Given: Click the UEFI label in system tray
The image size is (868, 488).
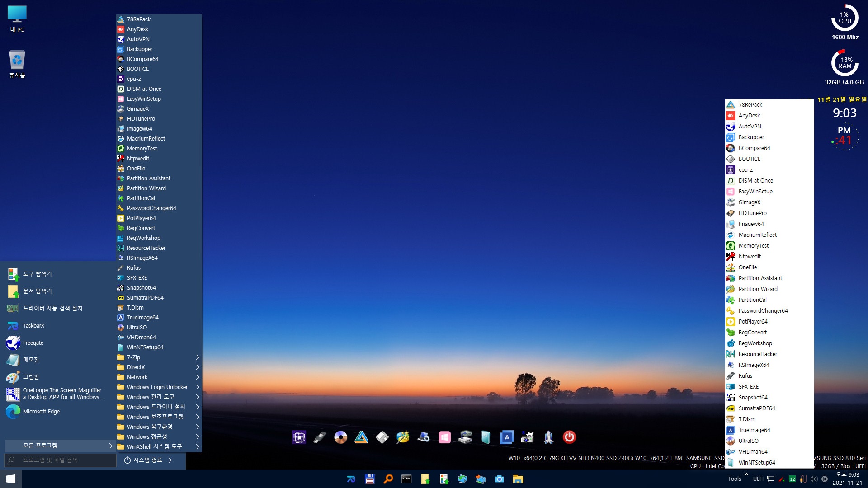Looking at the screenshot, I should click(x=758, y=479).
